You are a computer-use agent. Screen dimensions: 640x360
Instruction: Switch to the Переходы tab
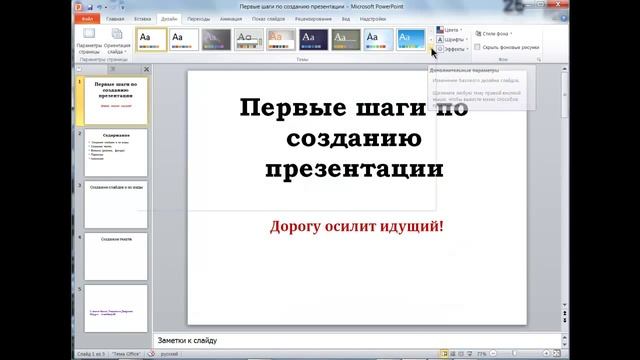pos(198,19)
